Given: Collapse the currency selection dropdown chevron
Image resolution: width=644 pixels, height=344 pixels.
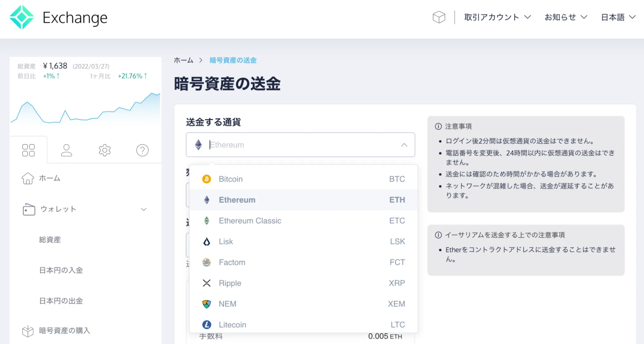Looking at the screenshot, I should pos(404,145).
